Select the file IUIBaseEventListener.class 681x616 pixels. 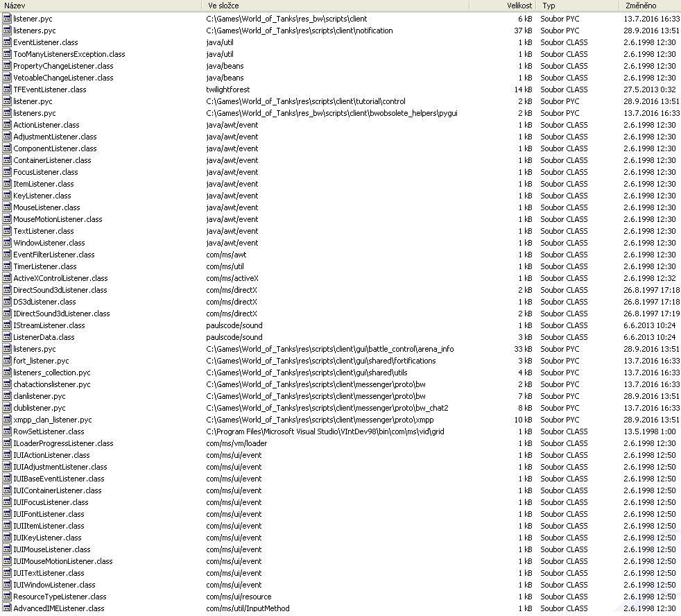(x=59, y=478)
